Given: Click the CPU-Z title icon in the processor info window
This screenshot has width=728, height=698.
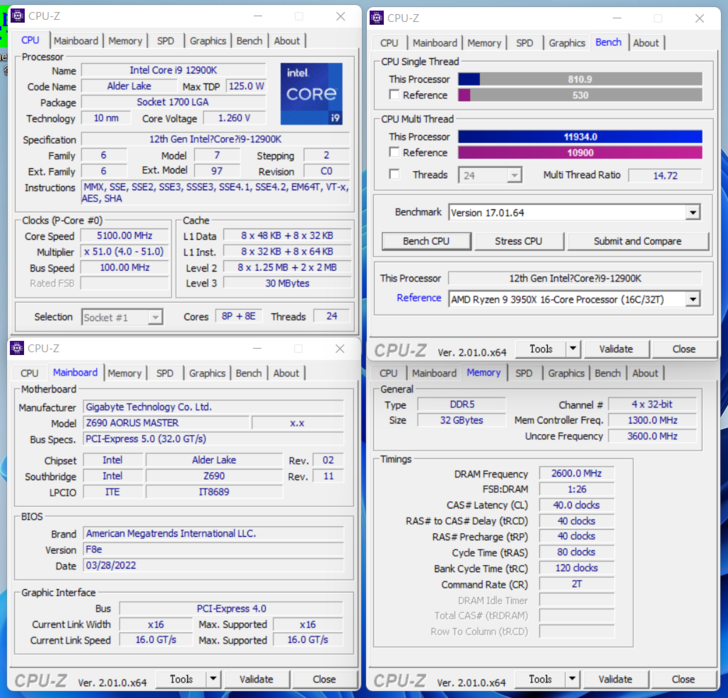Looking at the screenshot, I should tap(17, 16).
